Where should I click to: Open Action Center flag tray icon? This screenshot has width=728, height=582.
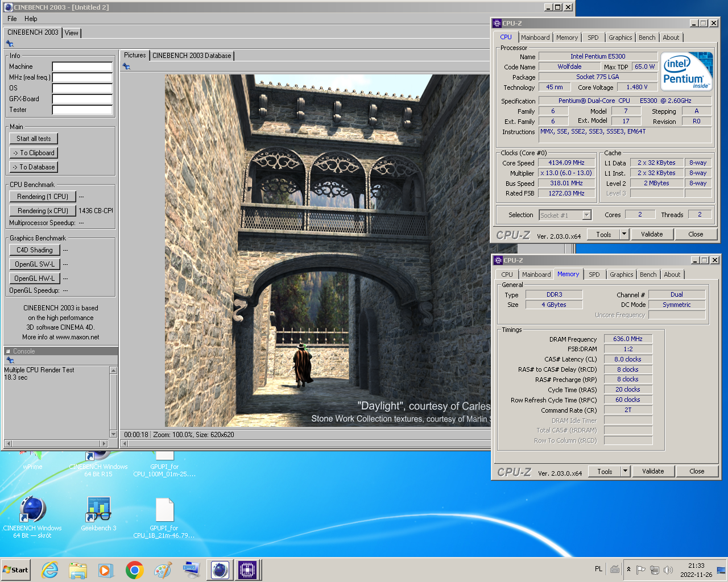pyautogui.click(x=641, y=569)
